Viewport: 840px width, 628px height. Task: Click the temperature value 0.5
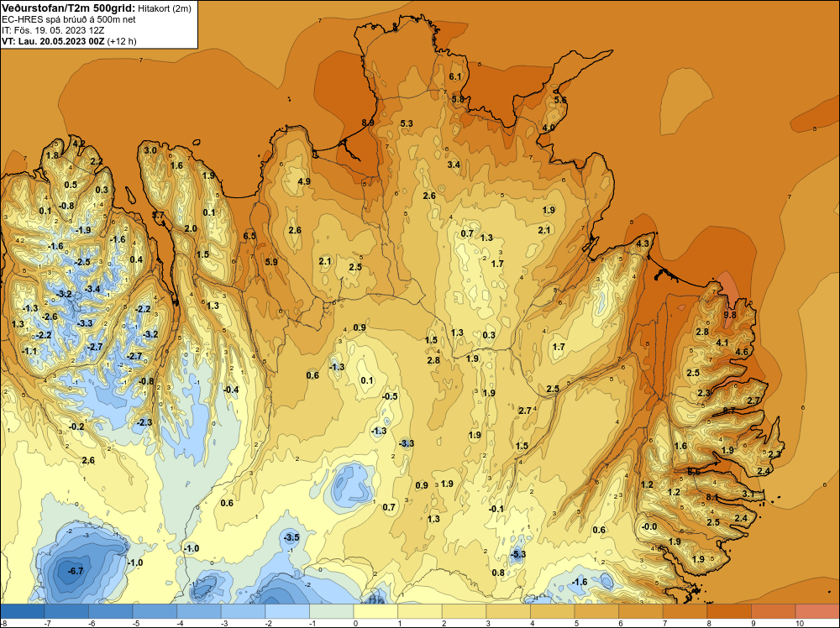pos(71,185)
